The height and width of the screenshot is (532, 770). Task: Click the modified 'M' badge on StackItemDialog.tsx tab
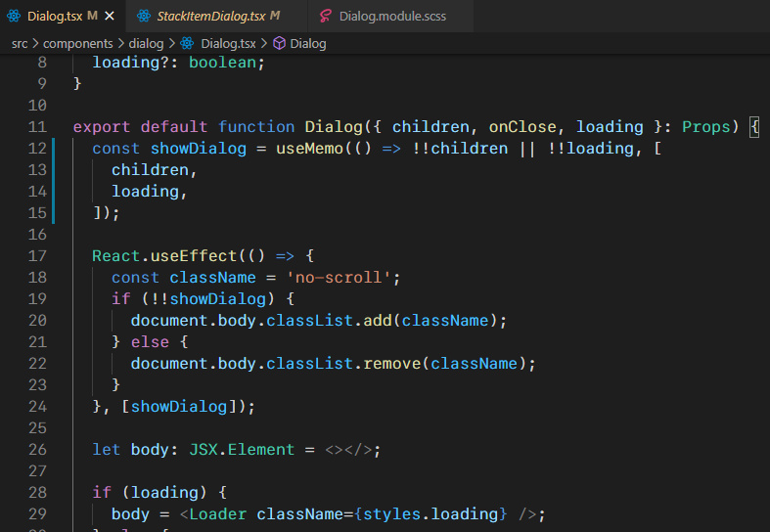point(275,16)
